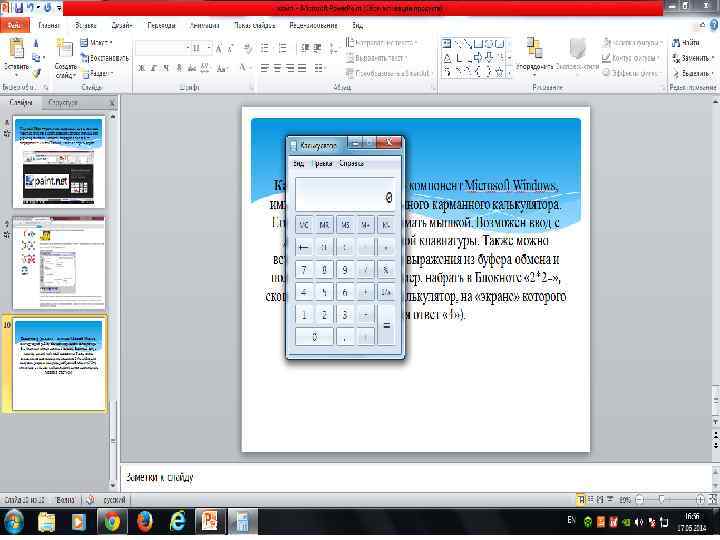This screenshot has width=720, height=540.
Task: Select the middle slide thumbnail with screenshot
Action: click(59, 264)
